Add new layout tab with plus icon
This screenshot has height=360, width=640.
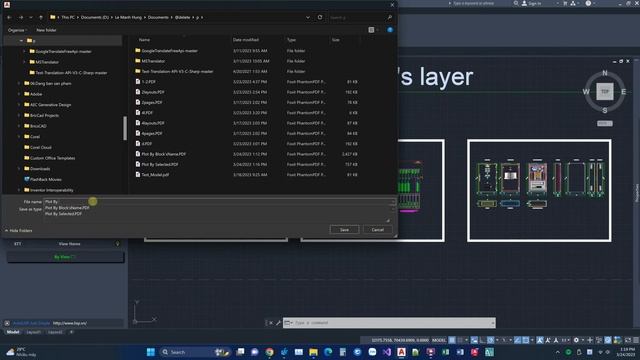click(71, 332)
